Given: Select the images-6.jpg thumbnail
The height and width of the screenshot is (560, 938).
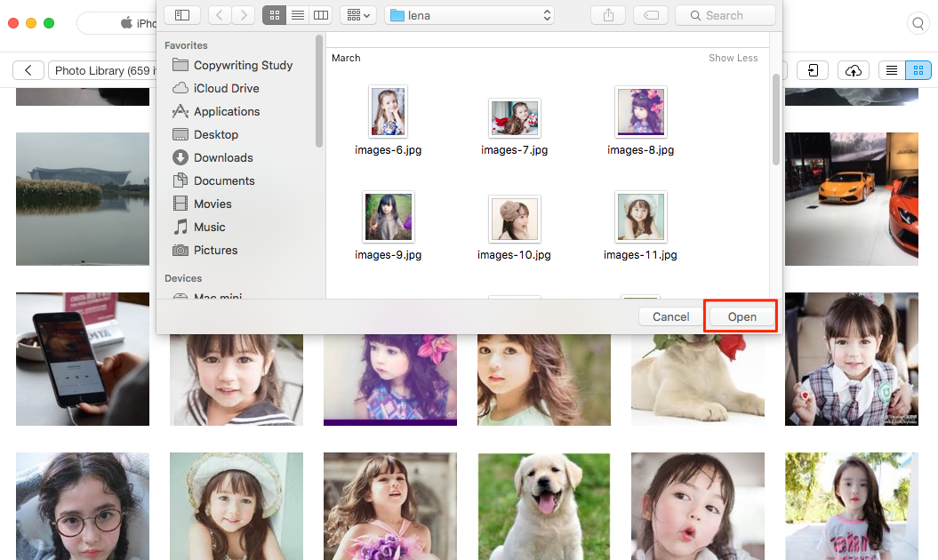Looking at the screenshot, I should point(389,111).
